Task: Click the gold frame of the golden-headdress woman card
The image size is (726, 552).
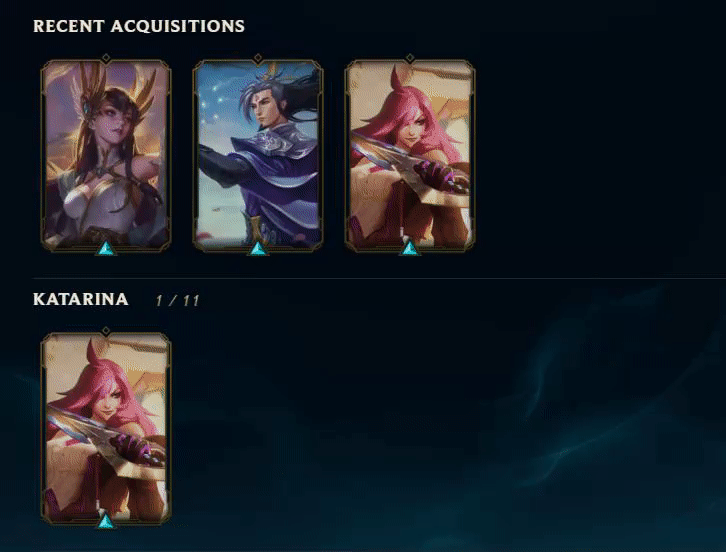Action: click(x=42, y=155)
